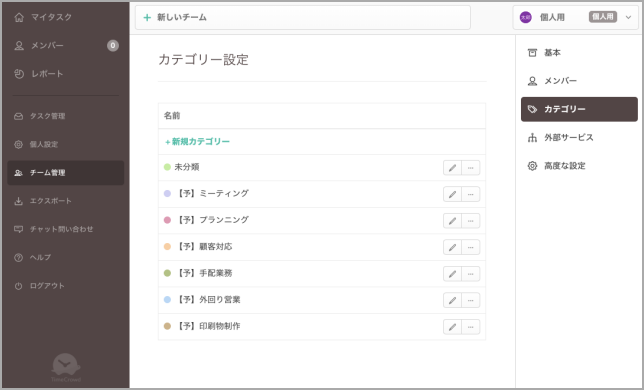Viewport: 644px width, 390px height.
Task: Click the pink color dot of 【予】プランニング
Action: click(x=167, y=220)
